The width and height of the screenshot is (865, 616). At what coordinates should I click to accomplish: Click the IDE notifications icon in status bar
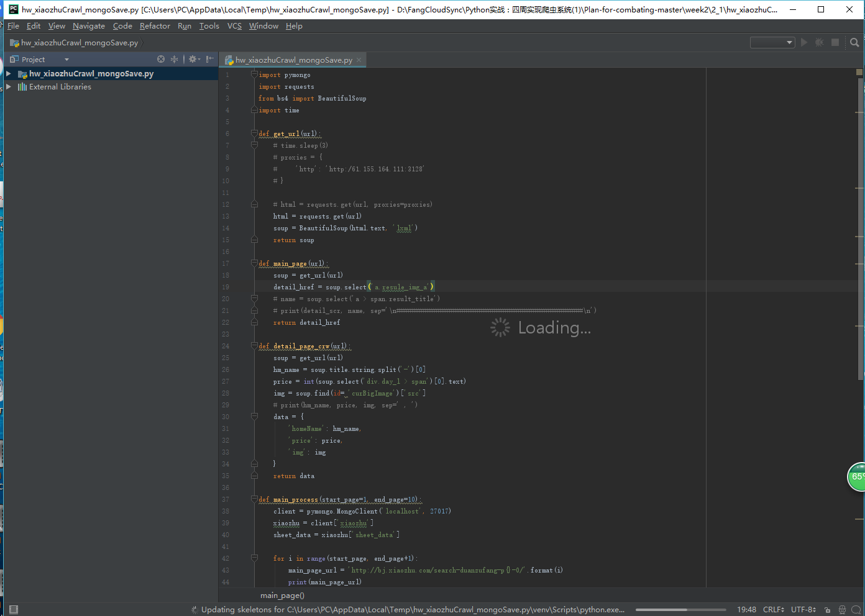[856, 610]
